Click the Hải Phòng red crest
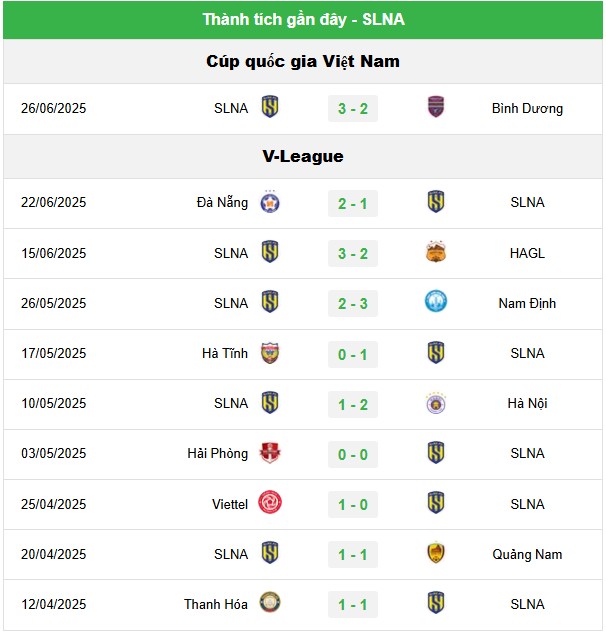 click(270, 452)
